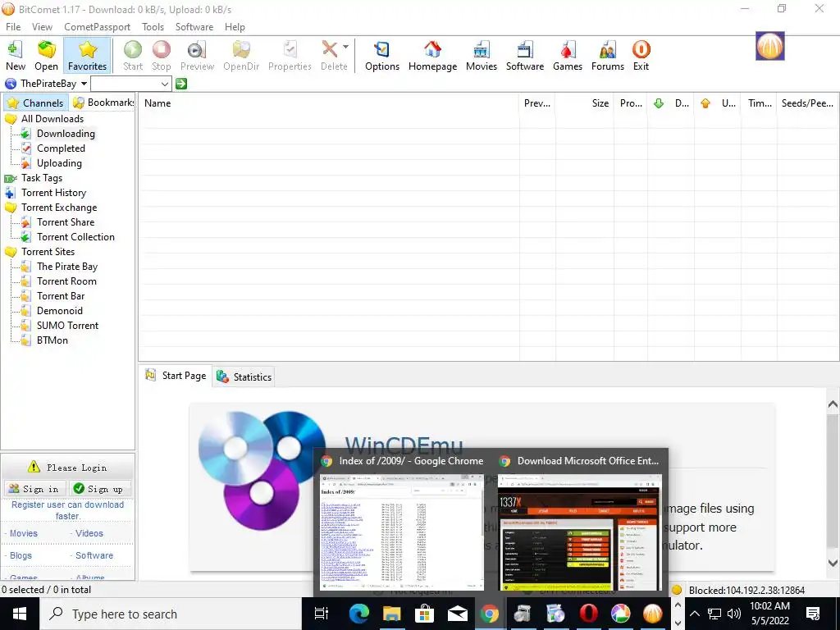The width and height of the screenshot is (840, 630).
Task: Open the BTMon site entry
Action: click(x=52, y=340)
